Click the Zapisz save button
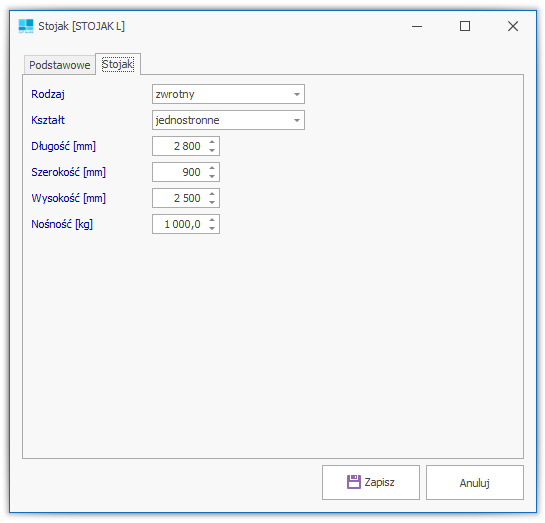The image size is (545, 523). point(371,482)
